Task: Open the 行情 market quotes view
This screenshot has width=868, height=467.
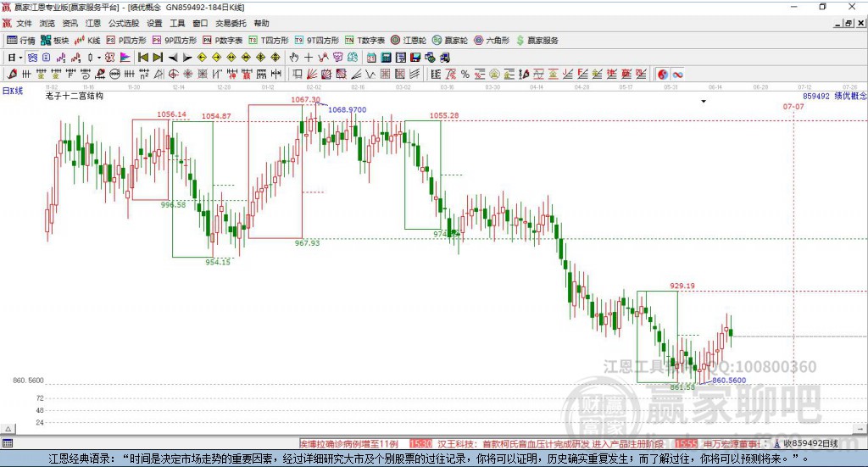Action: [x=21, y=41]
